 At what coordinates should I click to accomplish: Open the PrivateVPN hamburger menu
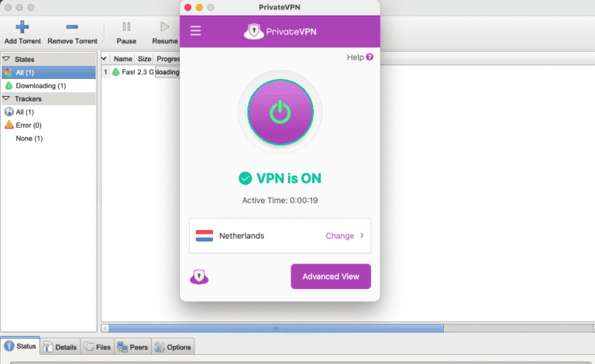(x=195, y=31)
